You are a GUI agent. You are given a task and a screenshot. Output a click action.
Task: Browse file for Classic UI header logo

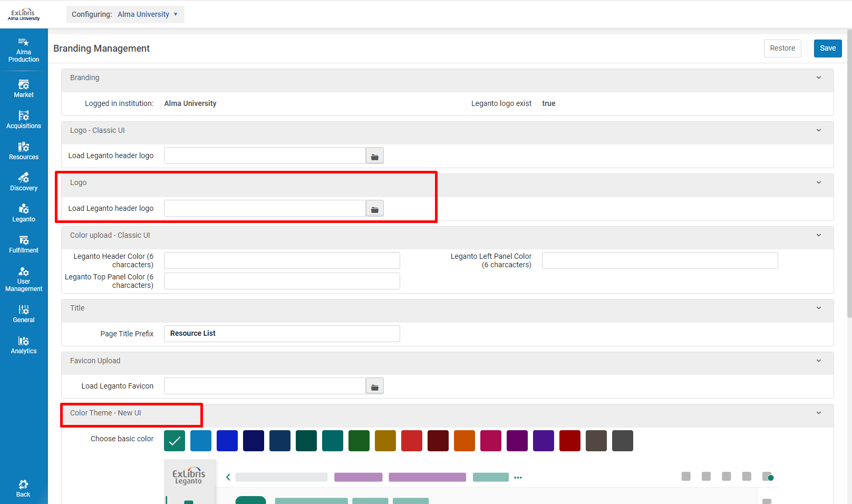click(375, 156)
